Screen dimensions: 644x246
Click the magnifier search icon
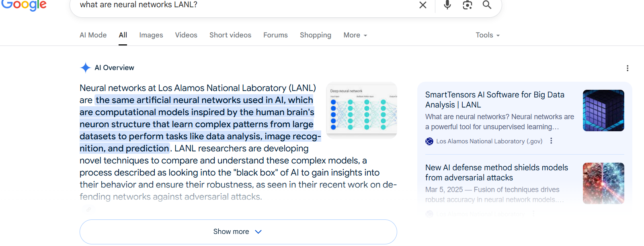(487, 5)
